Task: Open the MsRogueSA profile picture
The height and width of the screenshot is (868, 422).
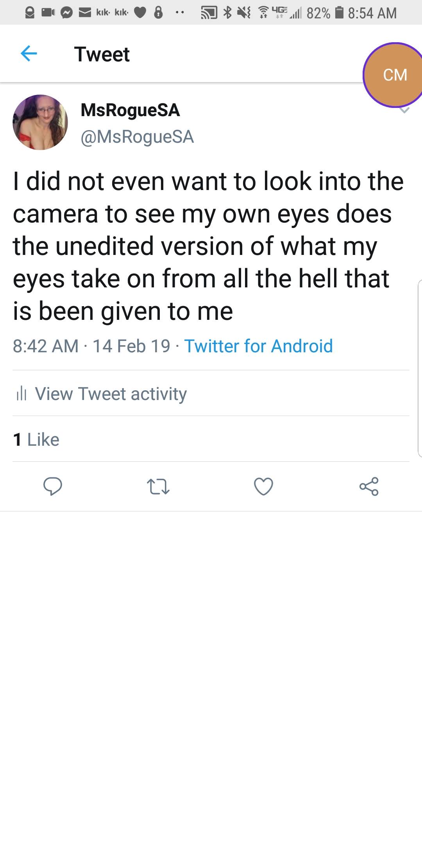Action: (x=40, y=122)
